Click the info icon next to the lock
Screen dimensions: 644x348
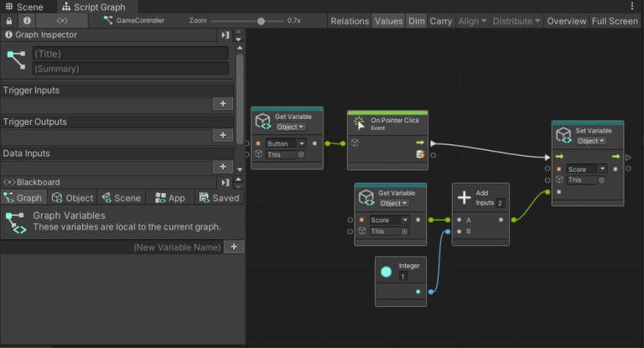[x=27, y=21]
